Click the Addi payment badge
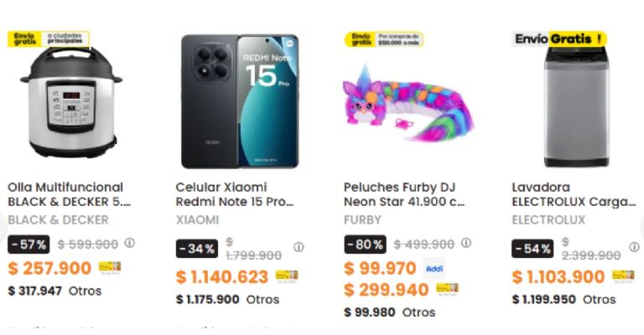 click(434, 269)
